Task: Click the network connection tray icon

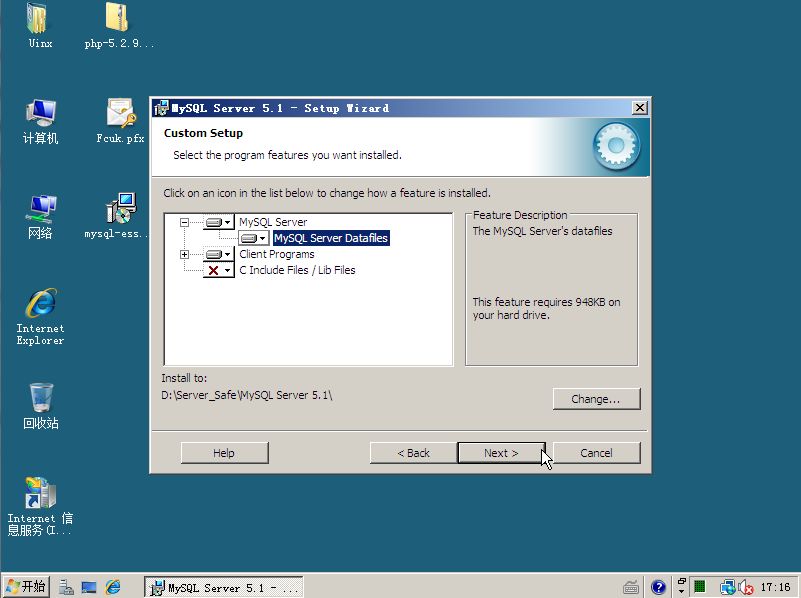Action: pyautogui.click(x=727, y=588)
